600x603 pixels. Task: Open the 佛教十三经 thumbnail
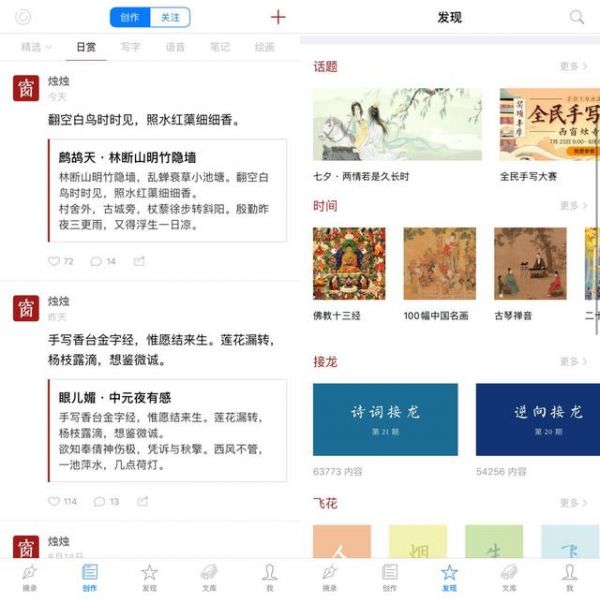coord(349,263)
